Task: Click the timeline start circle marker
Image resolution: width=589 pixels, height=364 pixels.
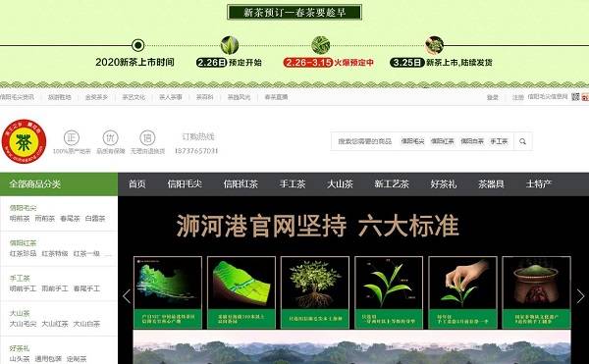Action: click(x=137, y=45)
